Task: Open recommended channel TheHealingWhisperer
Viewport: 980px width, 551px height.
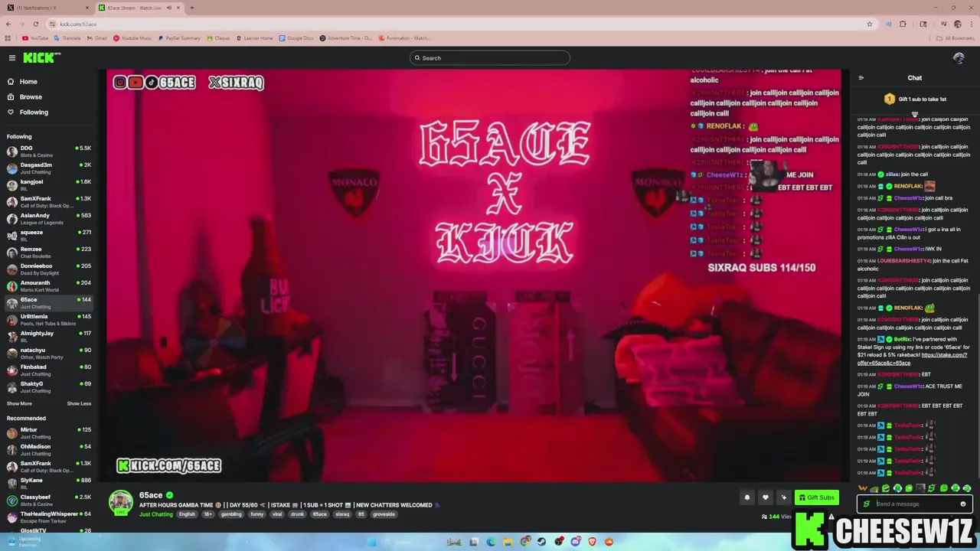Action: click(x=49, y=517)
